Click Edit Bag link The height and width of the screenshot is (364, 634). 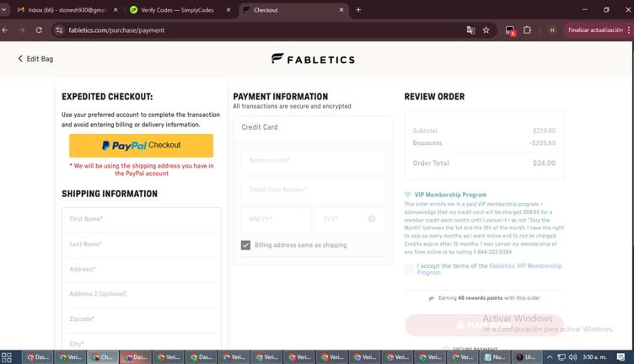coord(35,59)
